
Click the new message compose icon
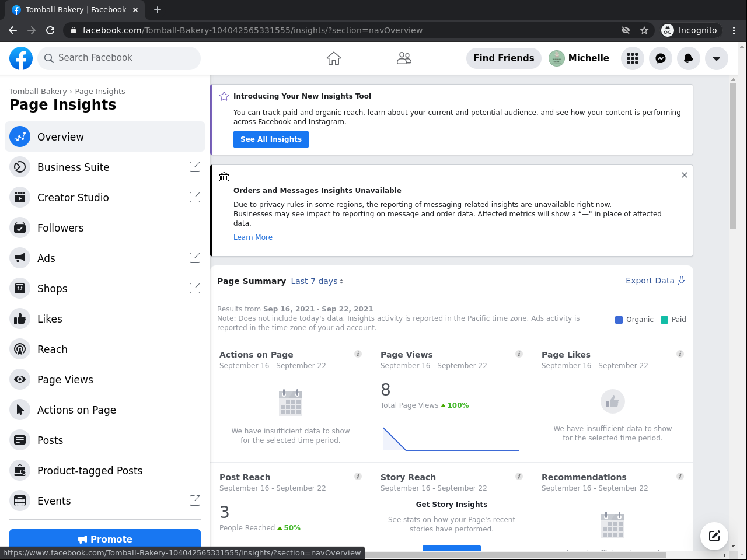[714, 536]
